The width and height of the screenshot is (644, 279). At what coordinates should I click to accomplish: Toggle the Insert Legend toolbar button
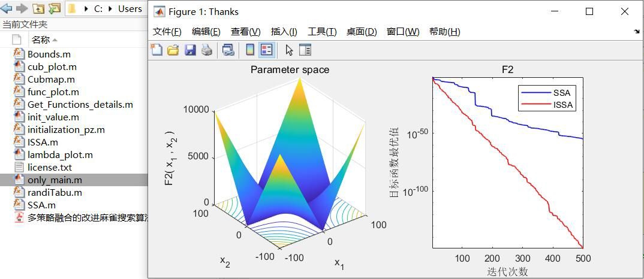267,50
